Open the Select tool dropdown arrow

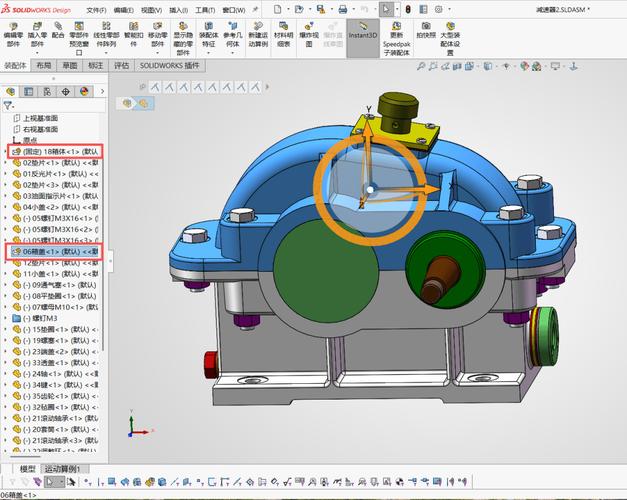point(397,9)
